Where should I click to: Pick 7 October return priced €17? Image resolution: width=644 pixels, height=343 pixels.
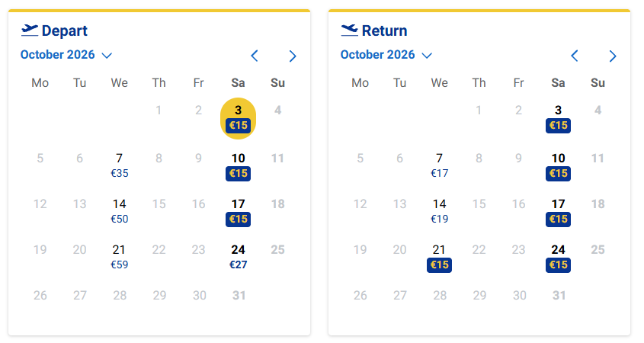point(440,165)
